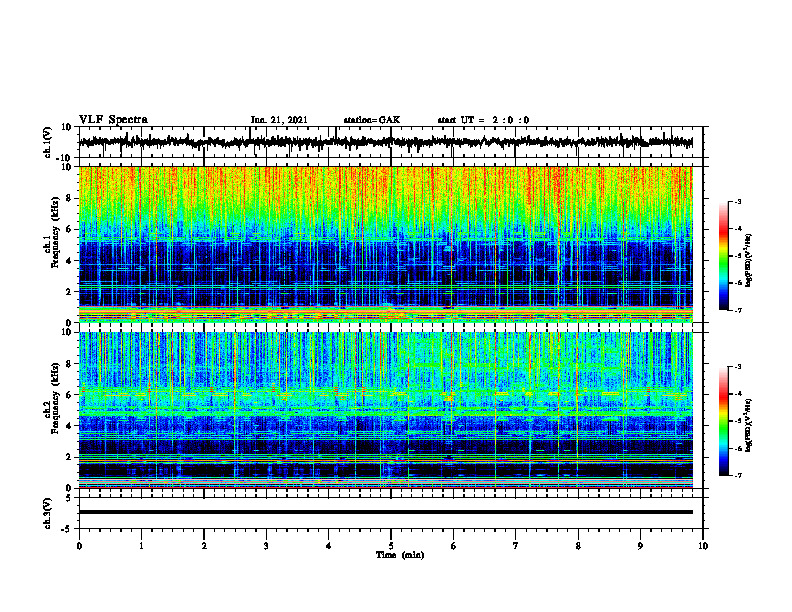Image resolution: width=792 pixels, height=612 pixels.
Task: Click time axis tick label 3
Action: [266, 546]
